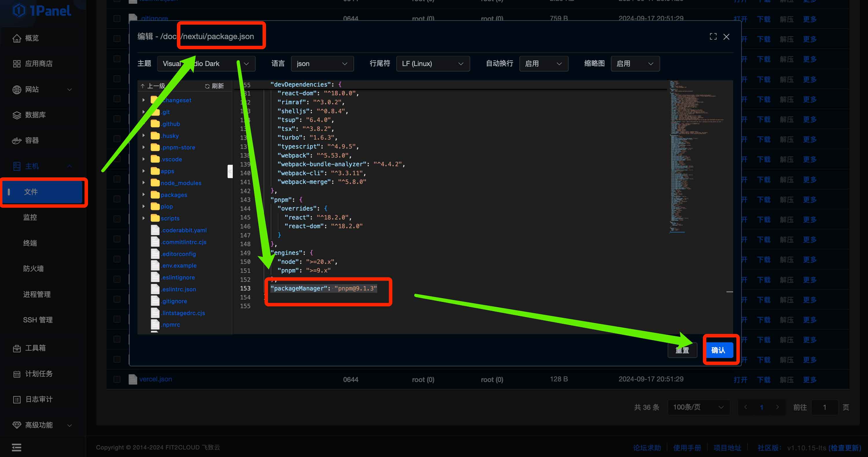Open the 自动换行 word wrap dropdown
Image resolution: width=868 pixels, height=457 pixels.
tap(543, 64)
